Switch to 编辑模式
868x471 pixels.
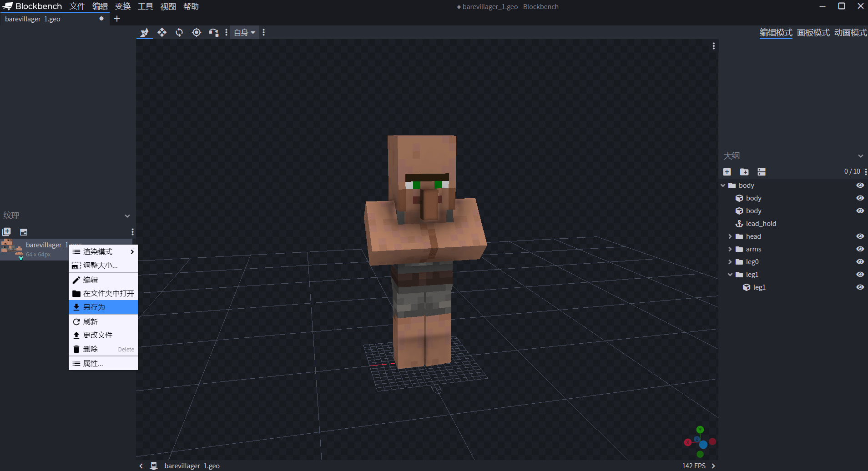coord(776,33)
